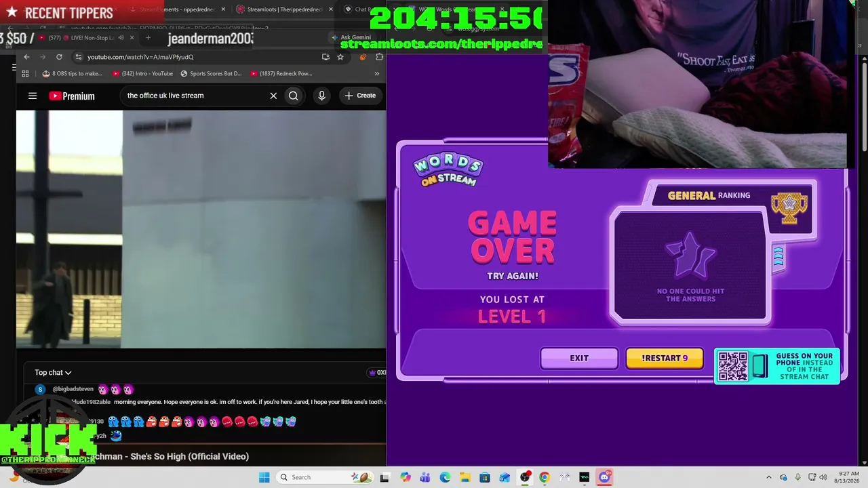This screenshot has width=868, height=488.
Task: Switch to Google Chrome on the taskbar
Action: pyautogui.click(x=545, y=477)
